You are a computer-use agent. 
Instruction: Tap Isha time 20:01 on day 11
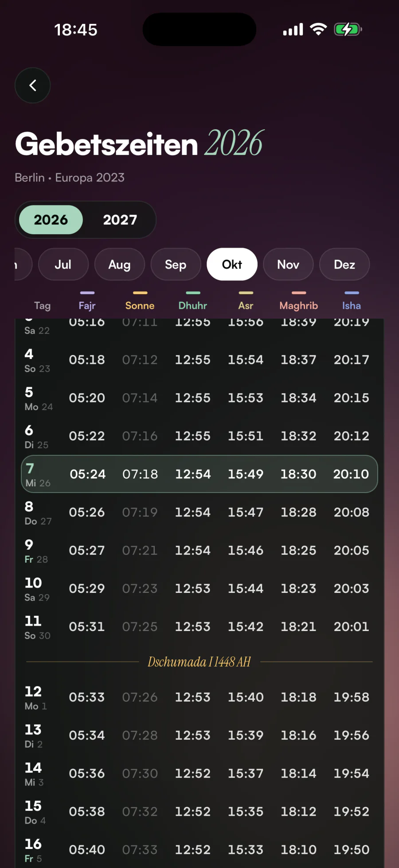click(352, 627)
